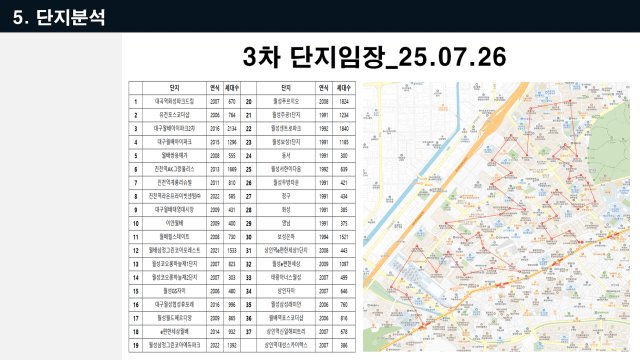The image size is (640, 360).
Task: Click household count 1097 in row 32
Action: tap(344, 264)
